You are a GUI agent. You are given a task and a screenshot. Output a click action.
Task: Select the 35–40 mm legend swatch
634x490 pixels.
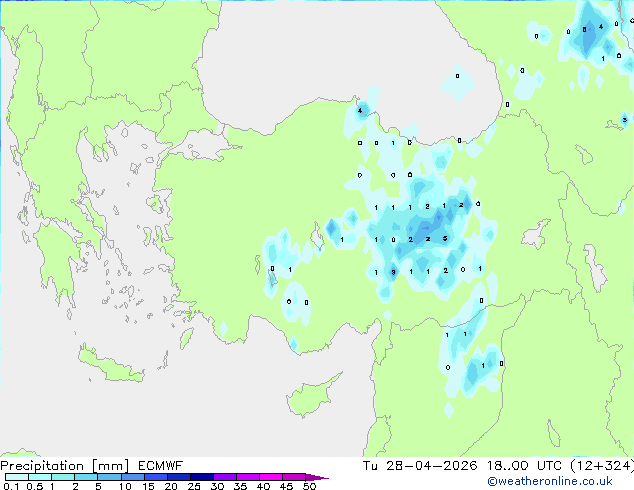(x=248, y=477)
